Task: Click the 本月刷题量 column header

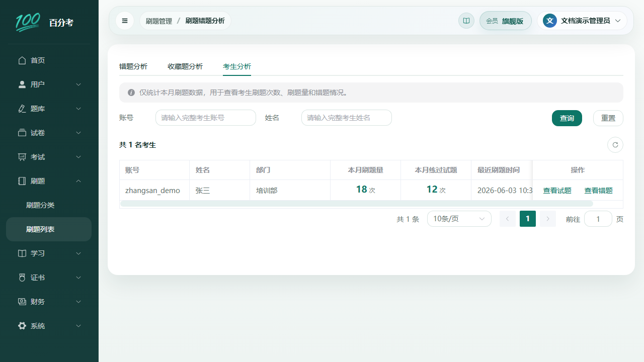Action: pos(366,170)
